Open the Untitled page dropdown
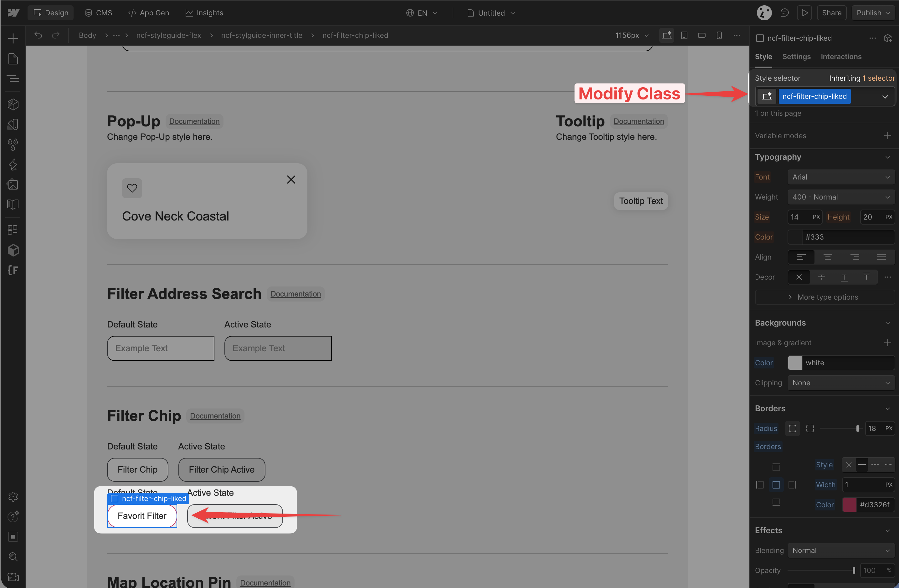The image size is (899, 588). pos(491,13)
